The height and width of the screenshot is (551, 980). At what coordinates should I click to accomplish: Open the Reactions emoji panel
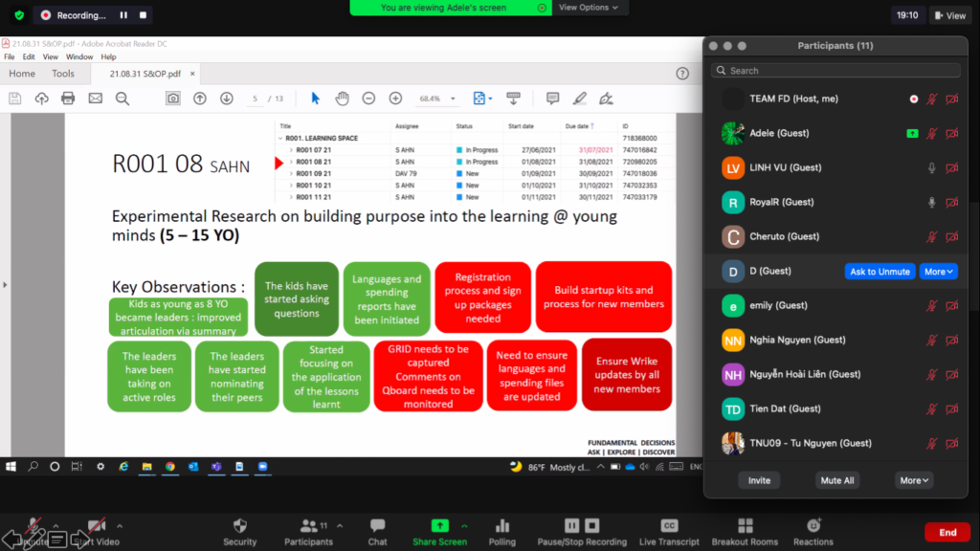tap(813, 526)
